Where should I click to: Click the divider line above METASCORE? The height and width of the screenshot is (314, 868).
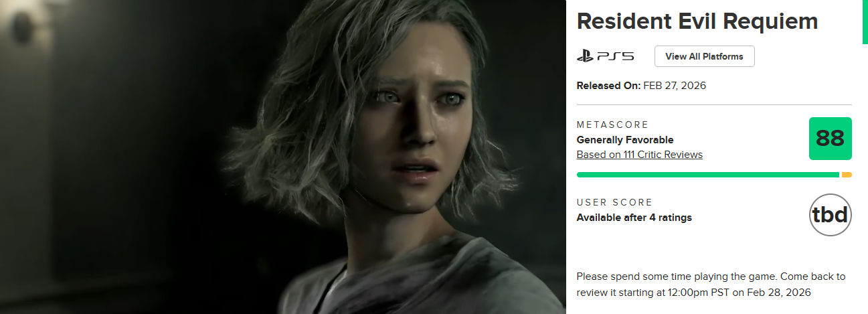(714, 105)
